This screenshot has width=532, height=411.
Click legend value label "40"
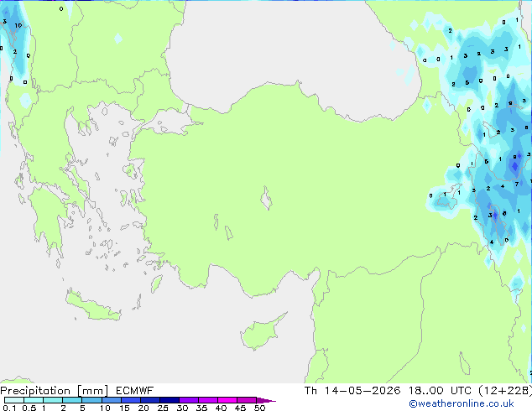point(221,408)
